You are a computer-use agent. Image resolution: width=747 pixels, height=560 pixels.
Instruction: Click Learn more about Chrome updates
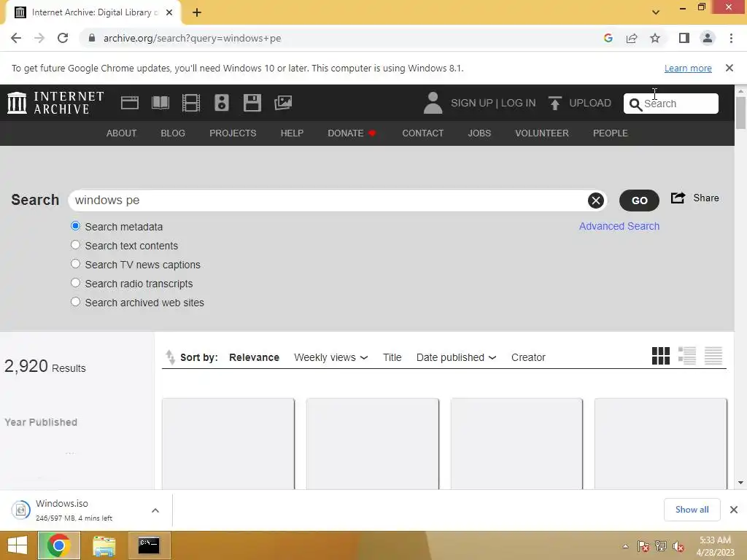coord(688,69)
